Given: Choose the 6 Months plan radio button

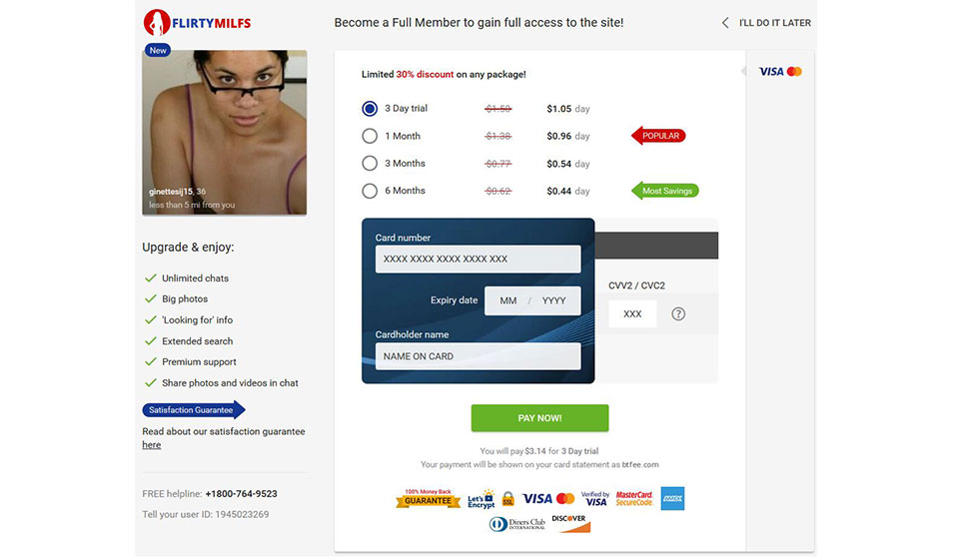Looking at the screenshot, I should [370, 191].
